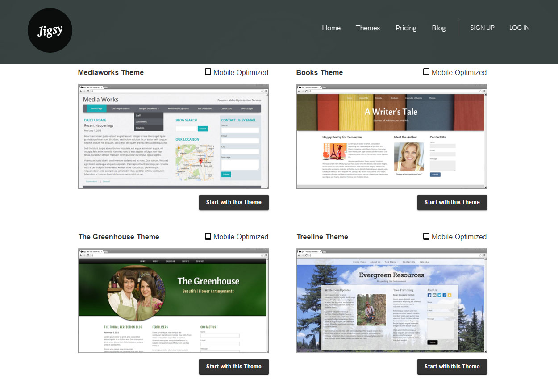Open The Greenhouse theme preview thumbnail
Viewport: 558px width, 392px height.
pos(173,300)
